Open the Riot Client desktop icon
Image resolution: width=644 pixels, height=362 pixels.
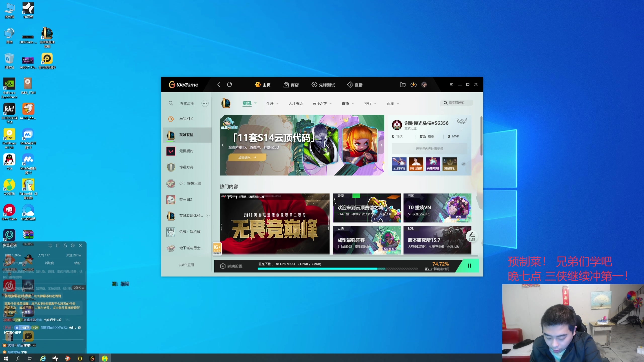coord(9,212)
